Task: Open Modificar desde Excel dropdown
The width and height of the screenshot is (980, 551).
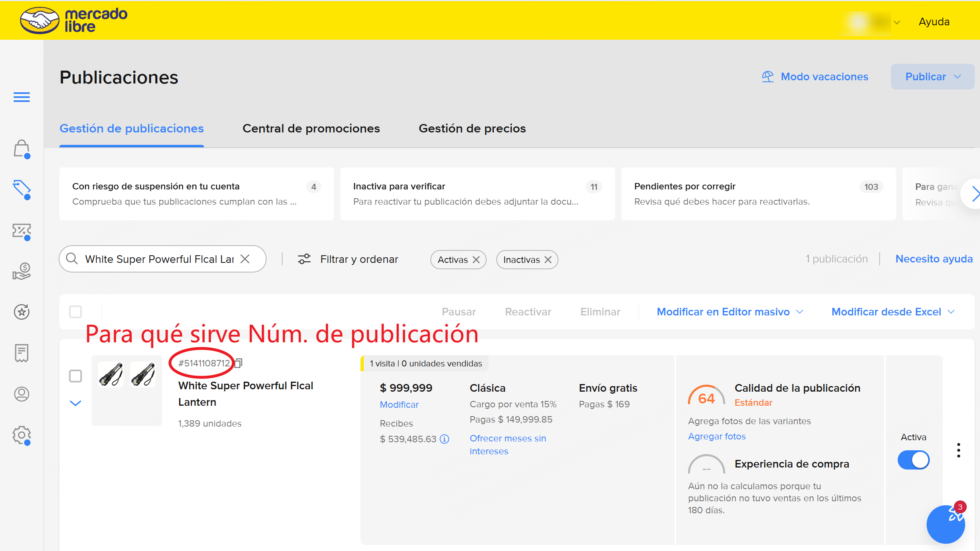Action: tap(893, 312)
